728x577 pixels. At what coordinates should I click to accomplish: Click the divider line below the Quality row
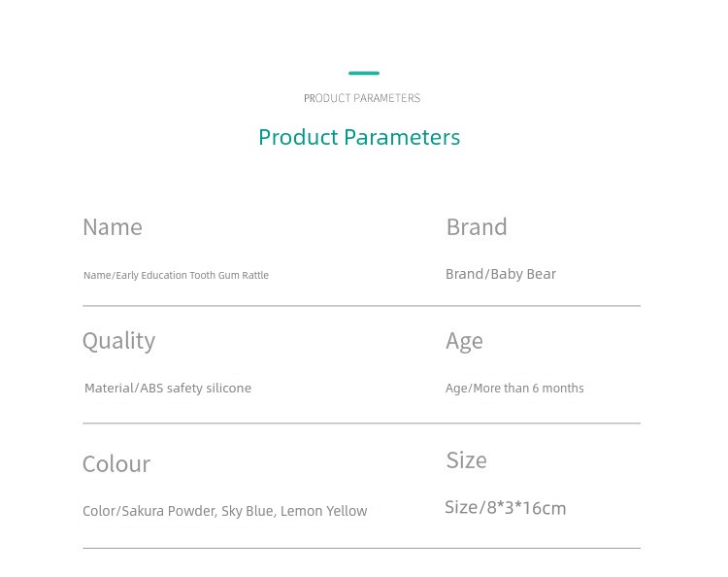click(362, 423)
